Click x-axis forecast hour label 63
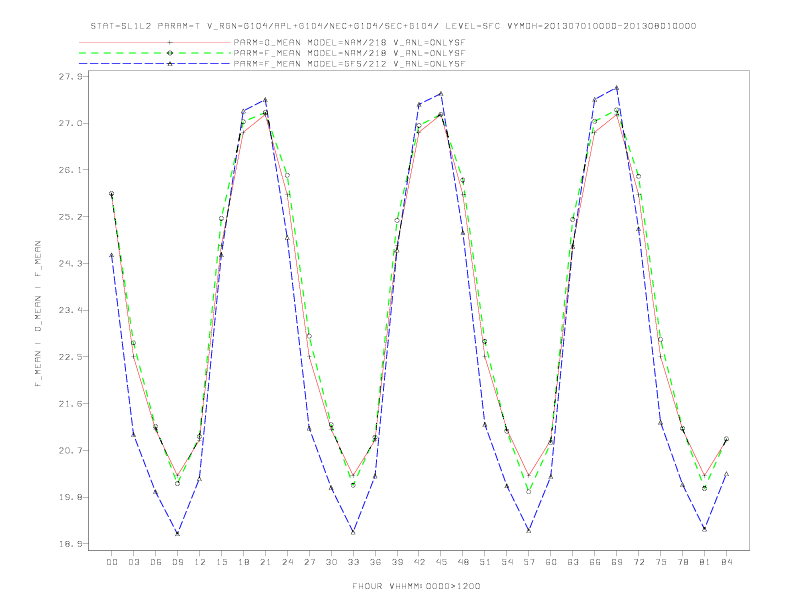 [x=573, y=562]
